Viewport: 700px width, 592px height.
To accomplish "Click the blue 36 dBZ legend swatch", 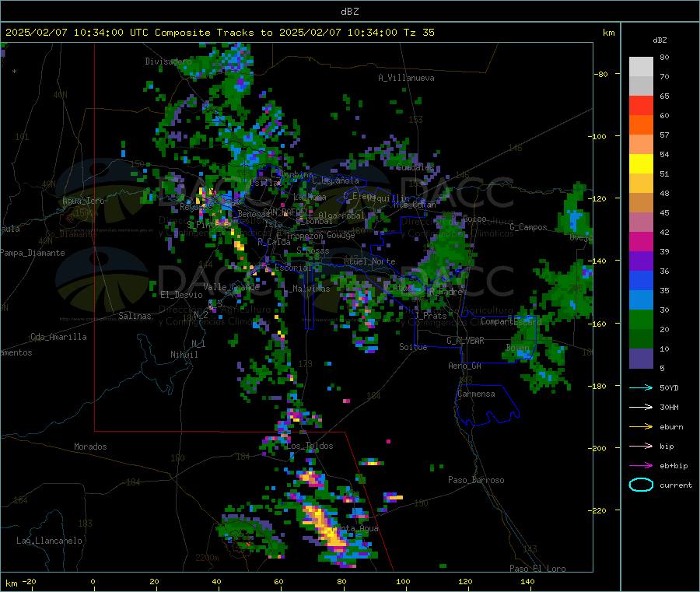I will pos(641,280).
